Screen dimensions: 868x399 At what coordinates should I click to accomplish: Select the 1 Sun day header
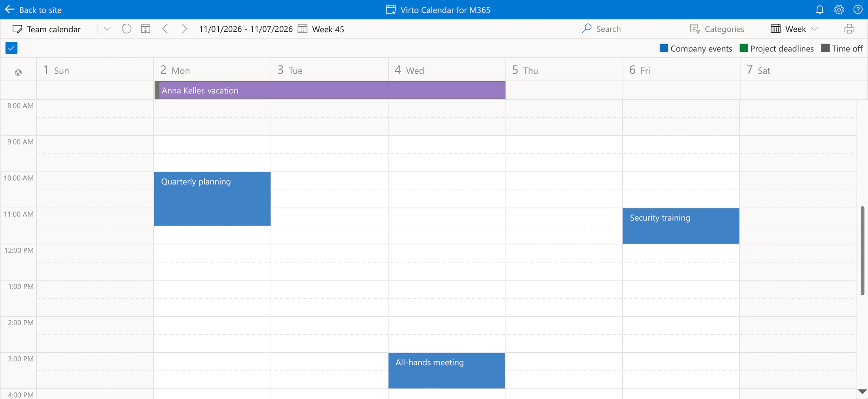[x=95, y=69]
